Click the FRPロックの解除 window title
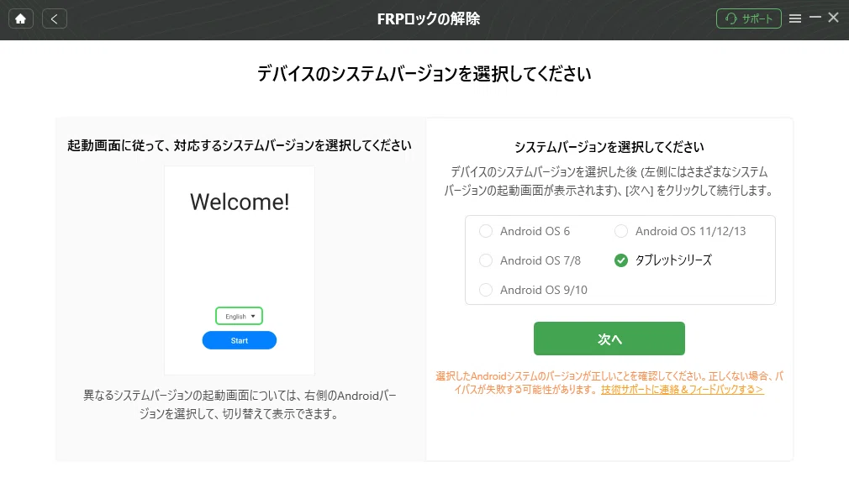849x504 pixels. click(429, 19)
